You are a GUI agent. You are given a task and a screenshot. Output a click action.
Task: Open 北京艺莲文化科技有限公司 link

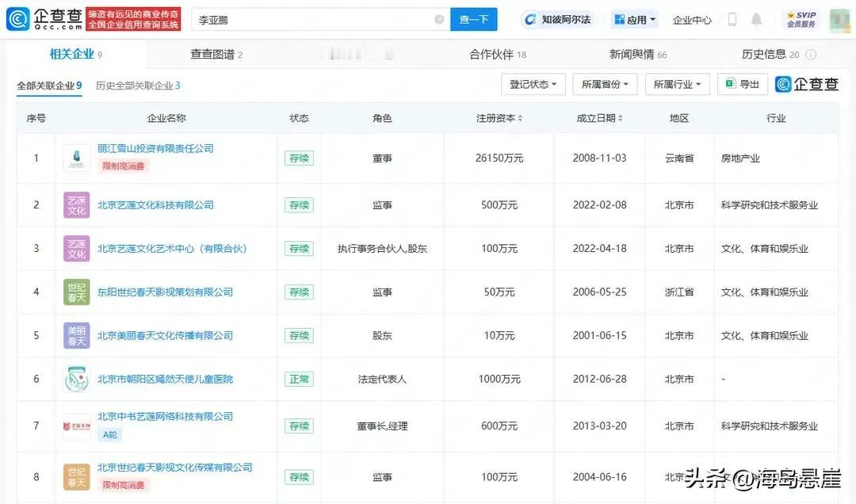point(155,205)
